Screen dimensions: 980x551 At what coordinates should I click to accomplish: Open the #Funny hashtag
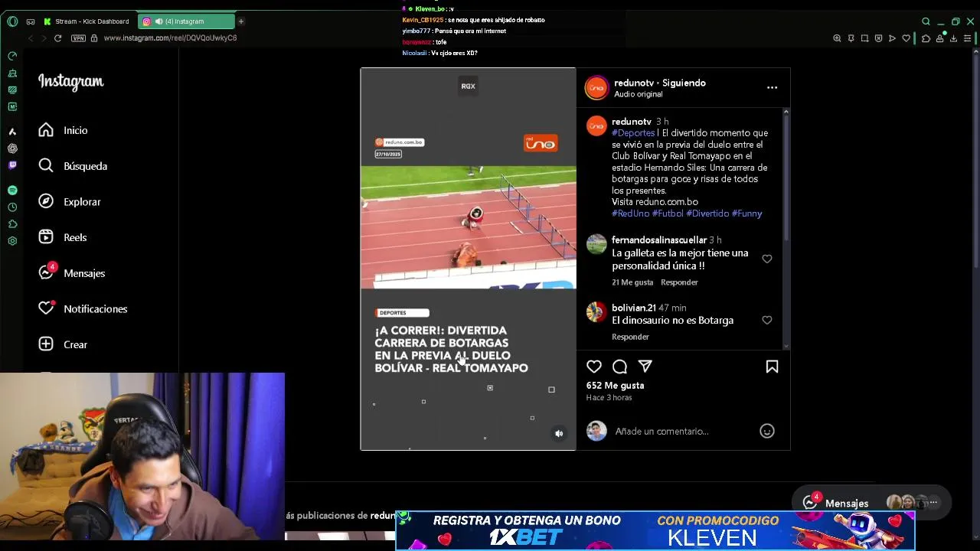(x=746, y=214)
